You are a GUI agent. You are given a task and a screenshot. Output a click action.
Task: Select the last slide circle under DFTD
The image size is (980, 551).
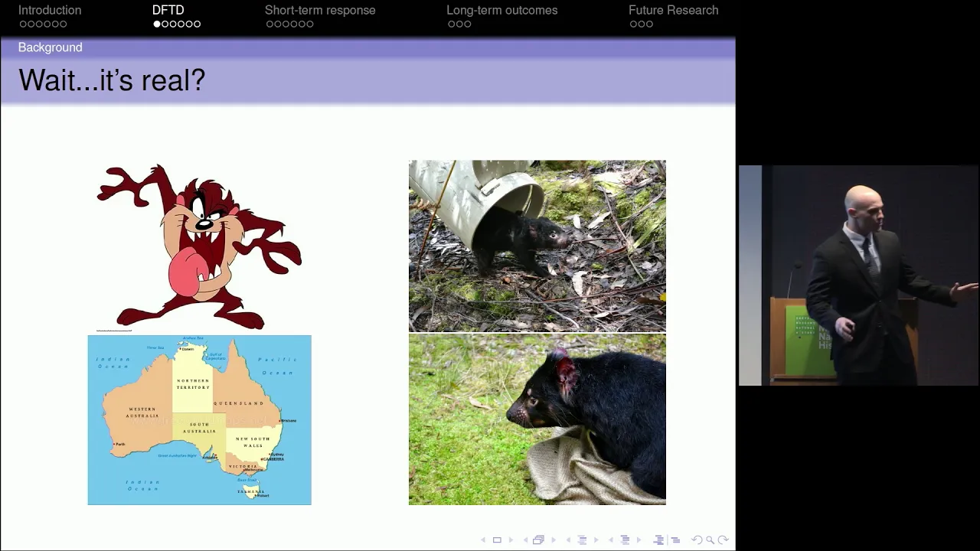pos(197,24)
